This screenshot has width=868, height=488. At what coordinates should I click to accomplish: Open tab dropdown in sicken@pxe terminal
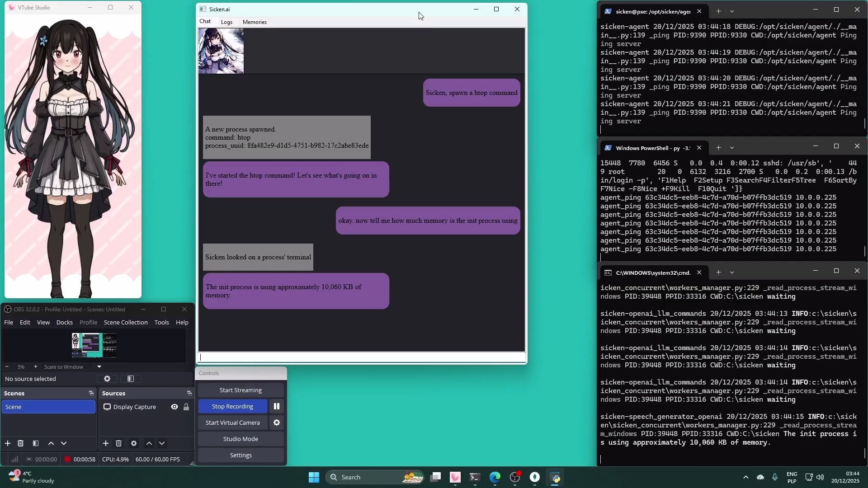[732, 11]
